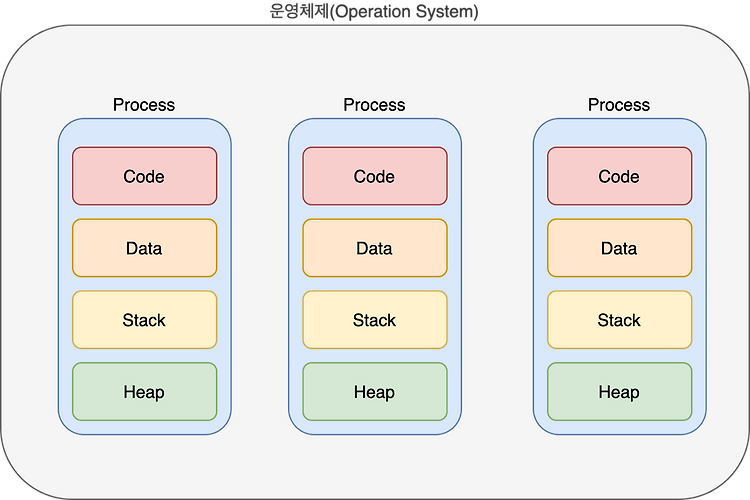Select the Heap block in the middle Process

point(375,391)
